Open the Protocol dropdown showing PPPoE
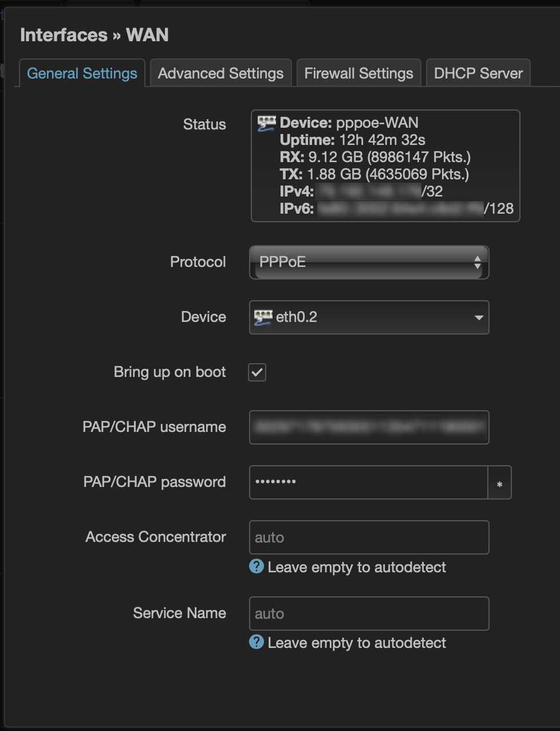Viewport: 560px width, 731px height. (369, 262)
